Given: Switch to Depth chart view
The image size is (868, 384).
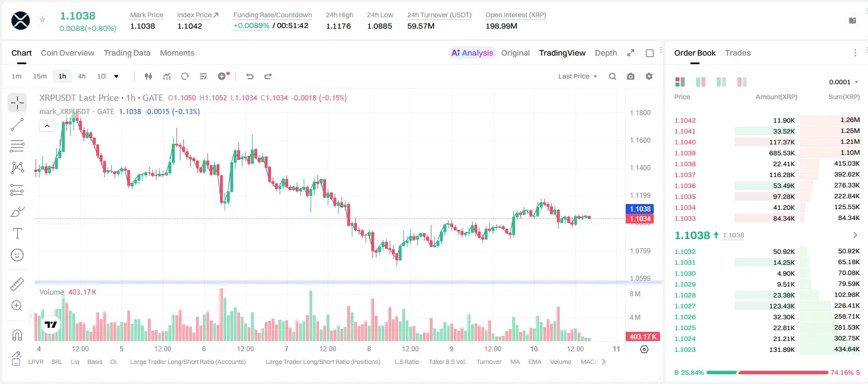Looking at the screenshot, I should (x=606, y=53).
